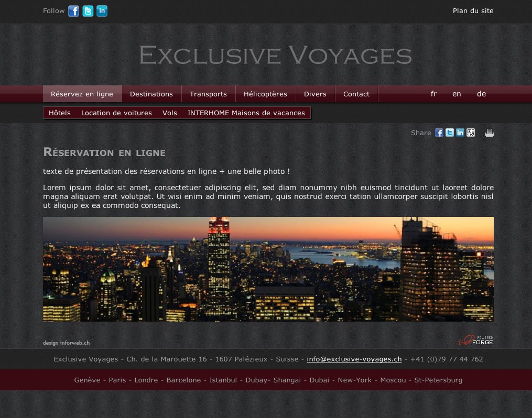Switch language to English (en)
This screenshot has height=418, width=532.
point(457,94)
